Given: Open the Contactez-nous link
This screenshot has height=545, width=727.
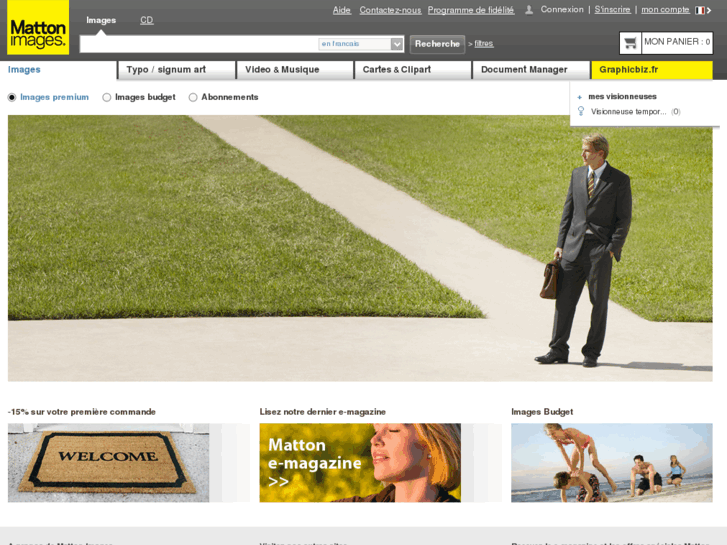Looking at the screenshot, I should [x=390, y=10].
